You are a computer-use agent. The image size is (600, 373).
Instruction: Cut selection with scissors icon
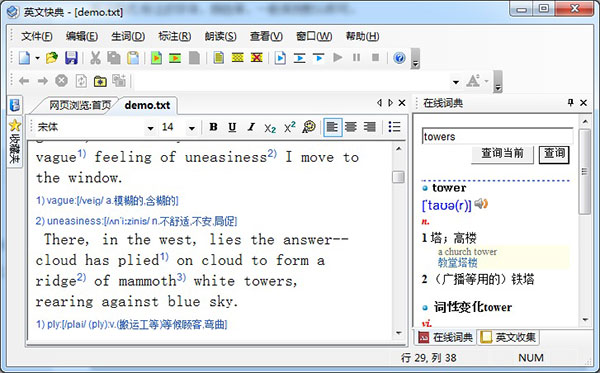[95, 58]
